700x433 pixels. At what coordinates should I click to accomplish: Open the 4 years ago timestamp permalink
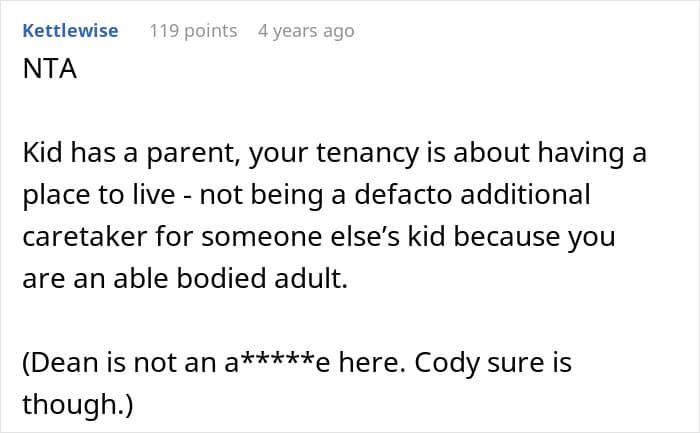click(x=306, y=31)
